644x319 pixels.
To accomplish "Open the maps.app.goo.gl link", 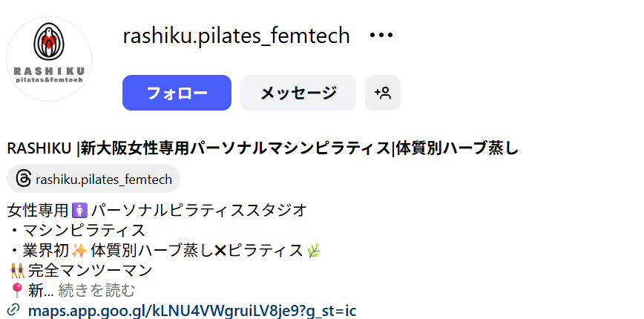I will pyautogui.click(x=191, y=310).
